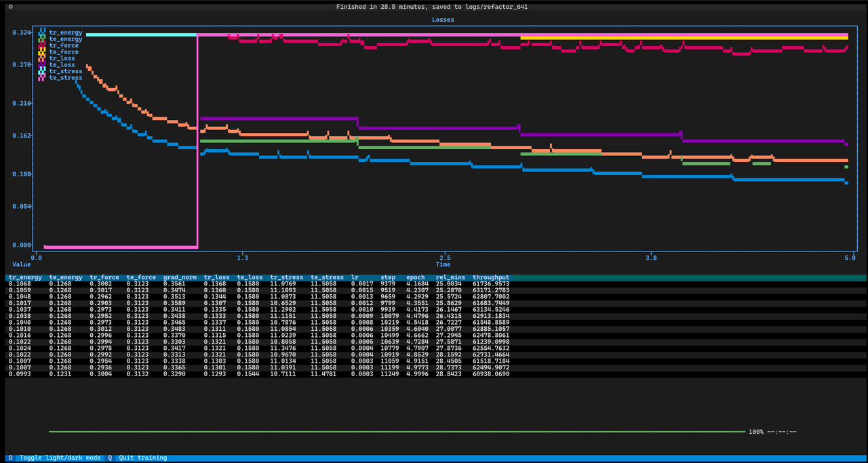Select the te_force column header
The height and width of the screenshot is (463, 868).
click(x=141, y=277)
